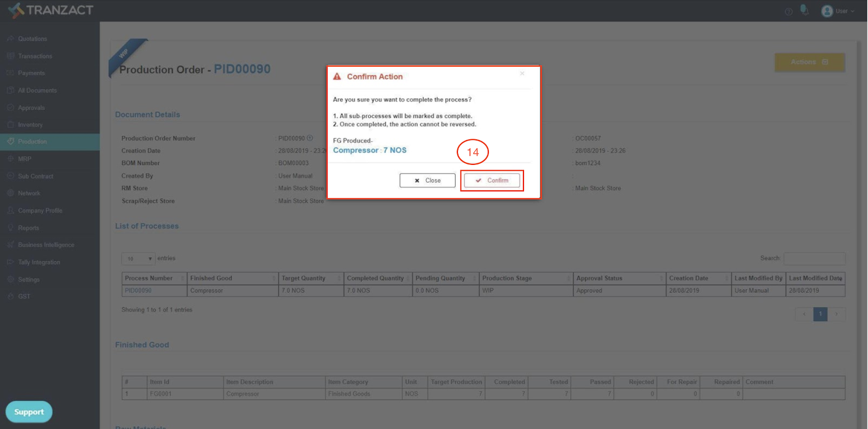868x429 pixels.
Task: Click the Transactions sidebar icon
Action: coord(10,56)
